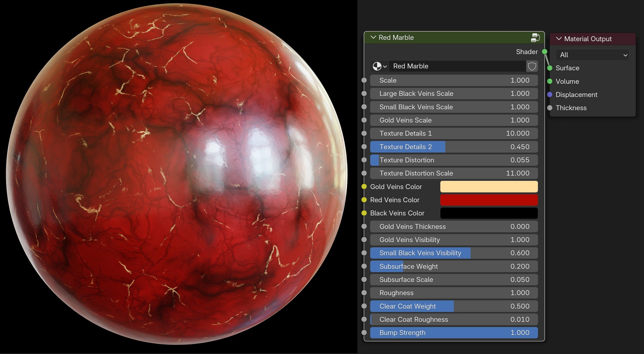The height and width of the screenshot is (354, 644).
Task: Collapse the Material Output node
Action: point(559,39)
